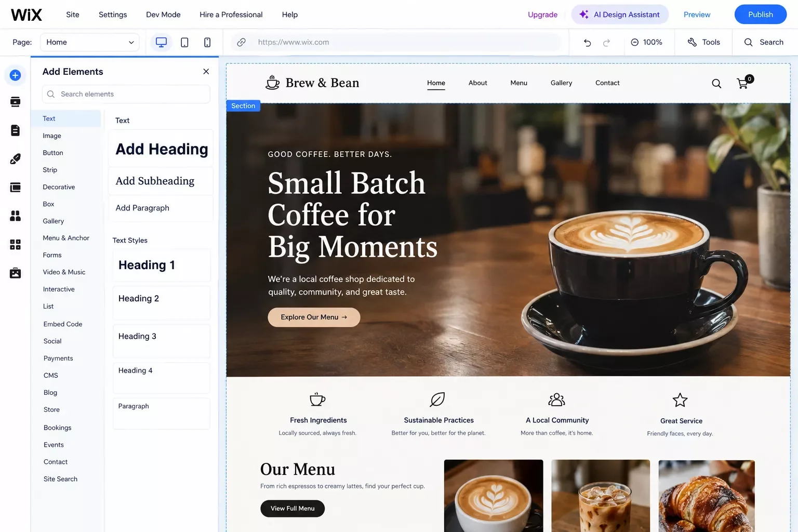798x532 pixels.
Task: Open the Tools toolbar item
Action: pos(704,42)
